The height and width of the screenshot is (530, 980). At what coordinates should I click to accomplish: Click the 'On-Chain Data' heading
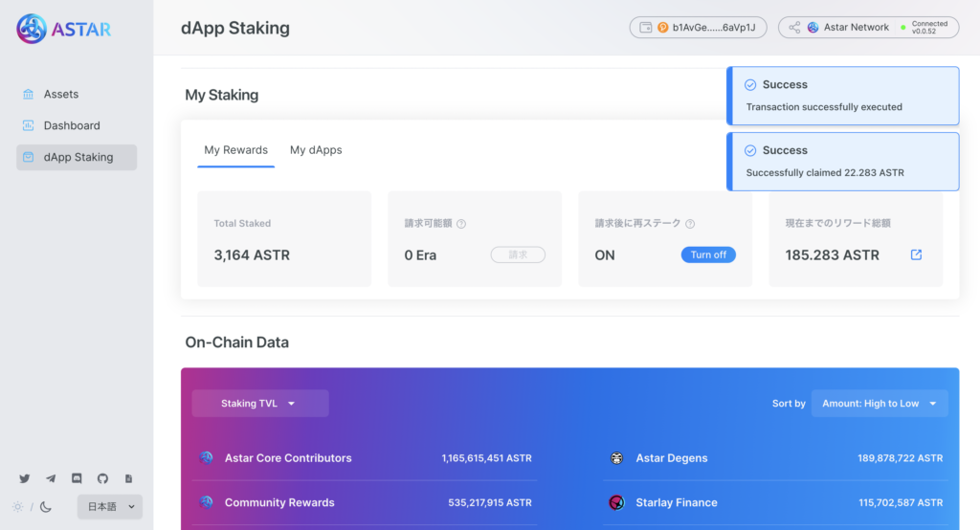click(x=237, y=342)
